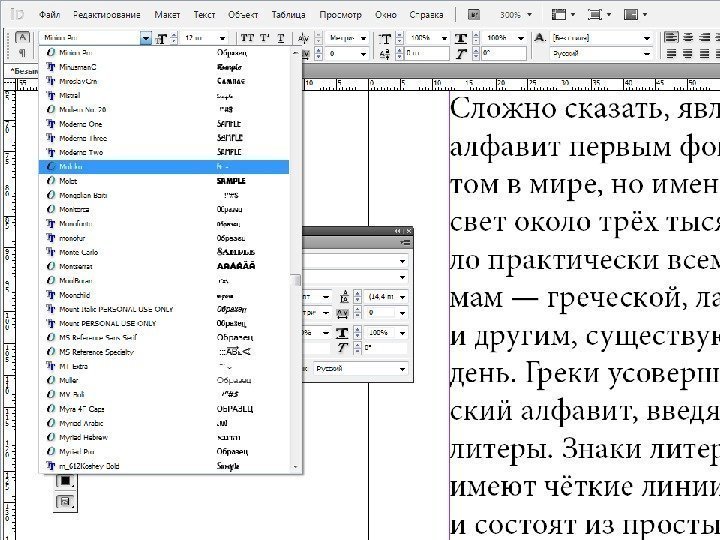Viewport: 720px width, 540px height.
Task: Choose Moderne Three in the font list
Action: [164, 138]
